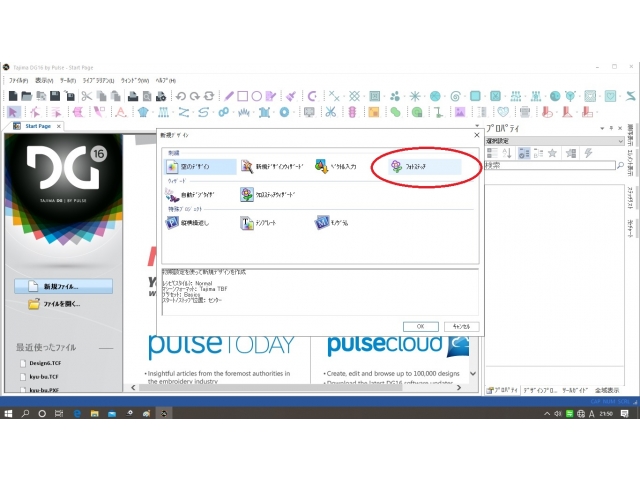The height and width of the screenshot is (480, 640).
Task: Select the blue S-curve stitch tool
Action: (x=204, y=111)
